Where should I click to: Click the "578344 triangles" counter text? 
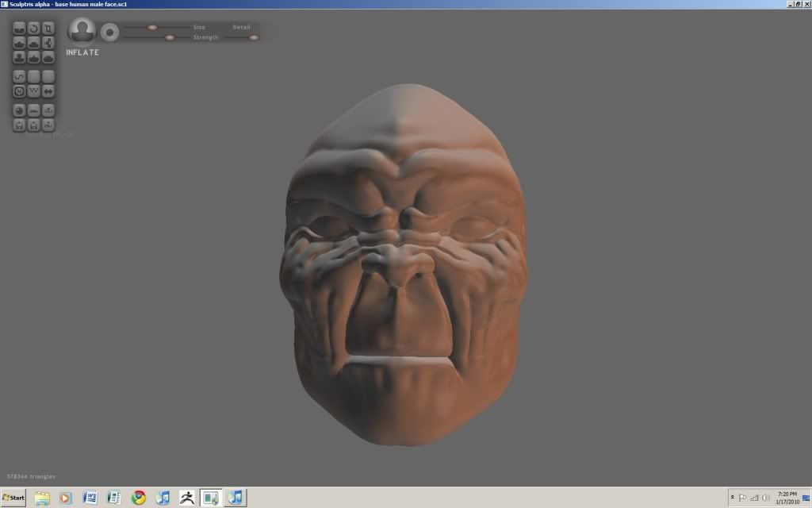(31, 476)
